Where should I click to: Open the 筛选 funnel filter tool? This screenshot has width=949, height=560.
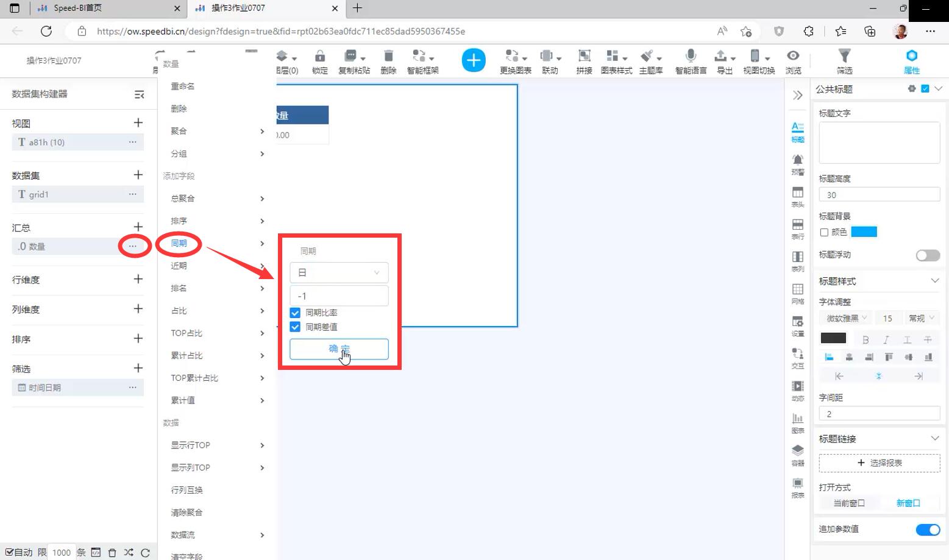tap(844, 57)
